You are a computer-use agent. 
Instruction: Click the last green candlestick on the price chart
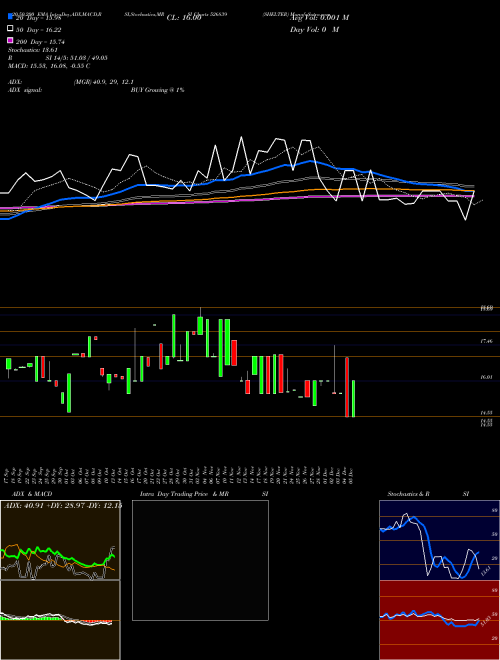[x=354, y=399]
